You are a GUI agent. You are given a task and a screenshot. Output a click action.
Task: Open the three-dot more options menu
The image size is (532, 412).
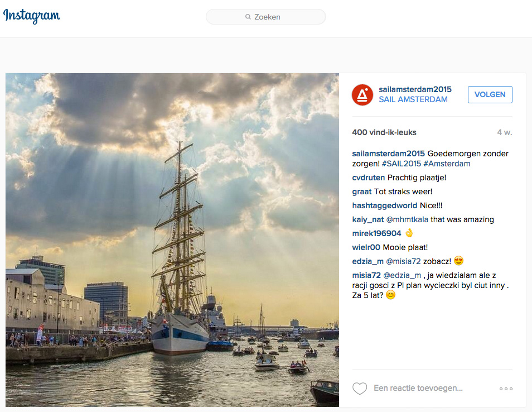click(x=506, y=389)
